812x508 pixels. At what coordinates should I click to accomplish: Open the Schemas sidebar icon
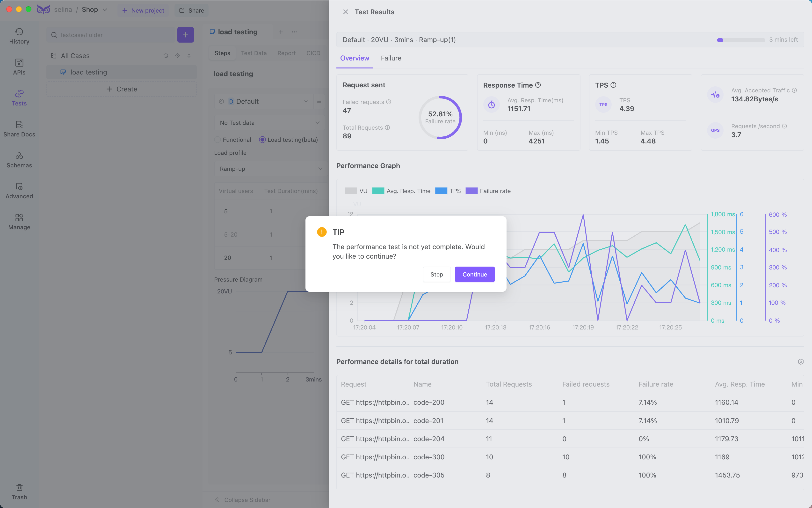19,160
